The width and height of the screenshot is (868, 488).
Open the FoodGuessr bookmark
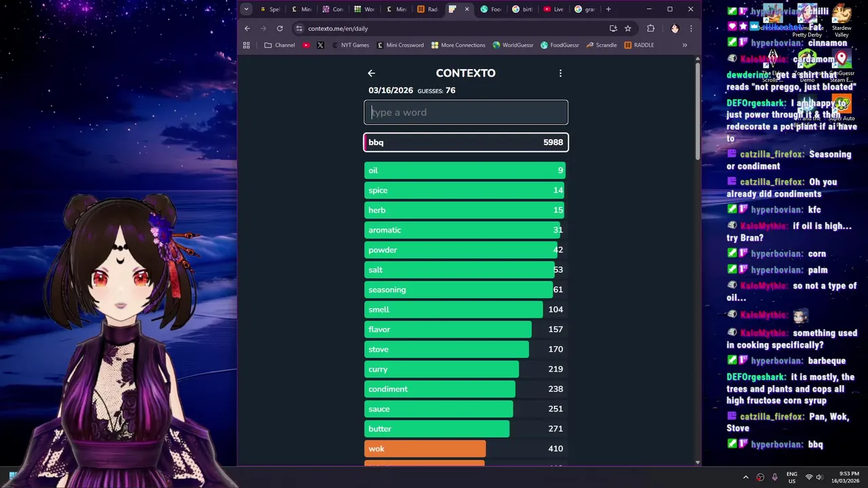click(560, 45)
